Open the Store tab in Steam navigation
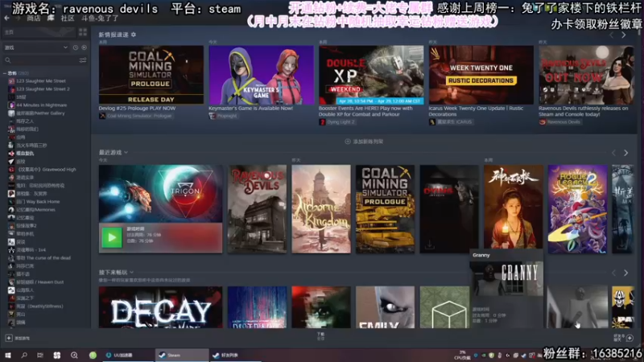Image resolution: width=644 pixels, height=362 pixels. [x=33, y=18]
